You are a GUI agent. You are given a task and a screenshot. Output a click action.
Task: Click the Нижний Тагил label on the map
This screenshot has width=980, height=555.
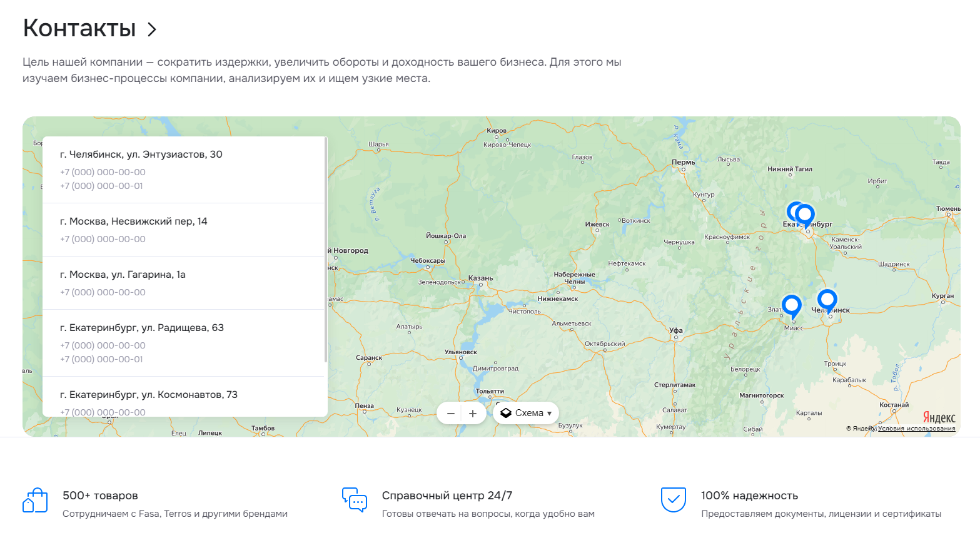(x=790, y=169)
